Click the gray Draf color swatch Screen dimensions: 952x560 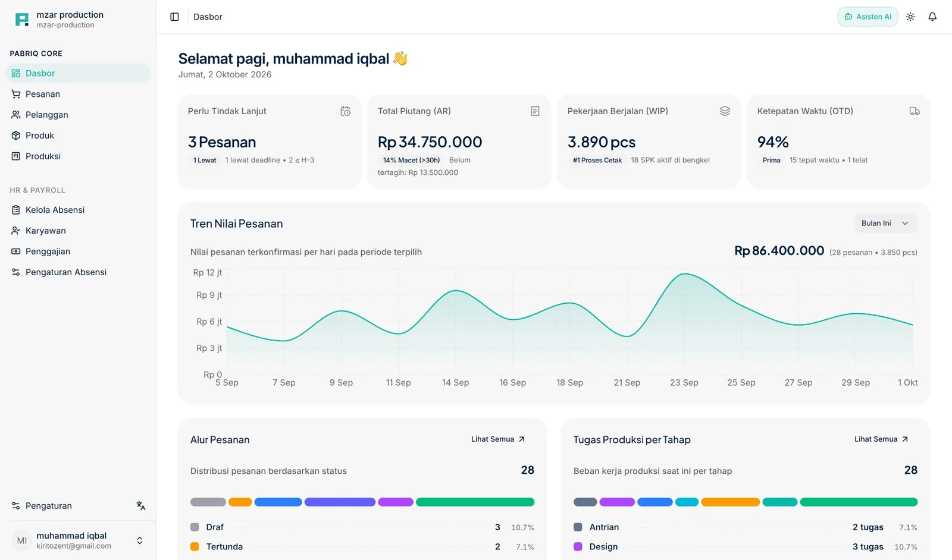[195, 527]
